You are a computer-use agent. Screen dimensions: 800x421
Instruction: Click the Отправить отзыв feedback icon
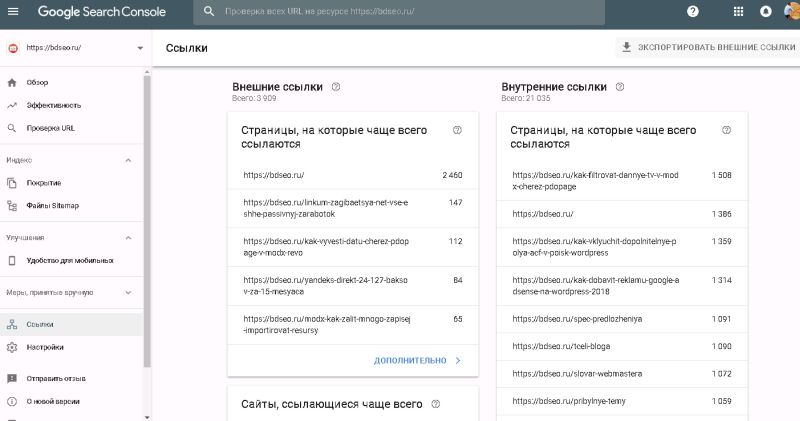click(x=12, y=379)
